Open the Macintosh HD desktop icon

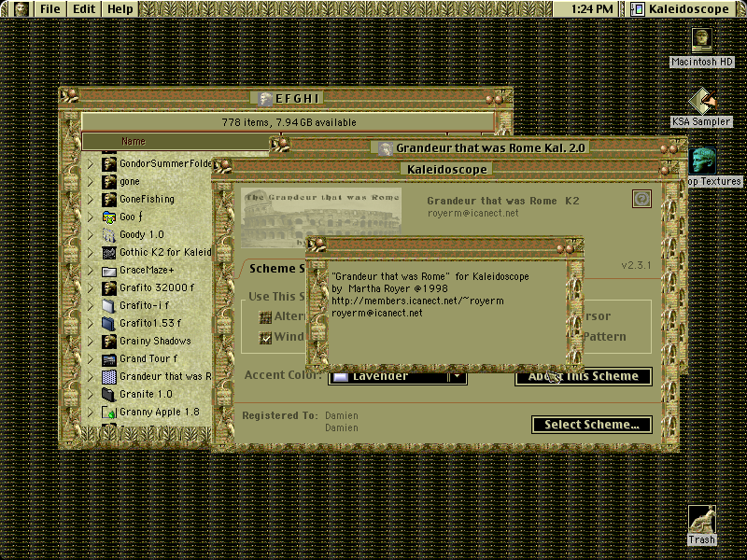[x=702, y=40]
